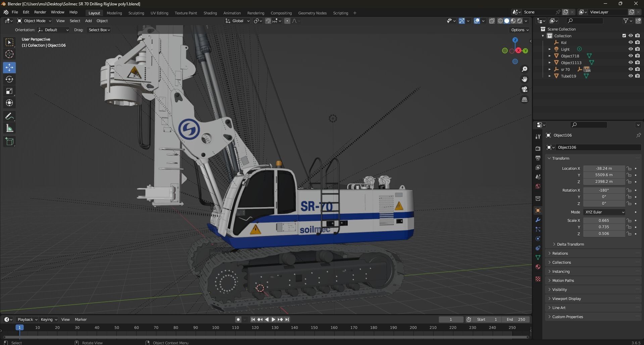Image resolution: width=644 pixels, height=345 pixels.
Task: Open the Output properties tab
Action: (538, 158)
